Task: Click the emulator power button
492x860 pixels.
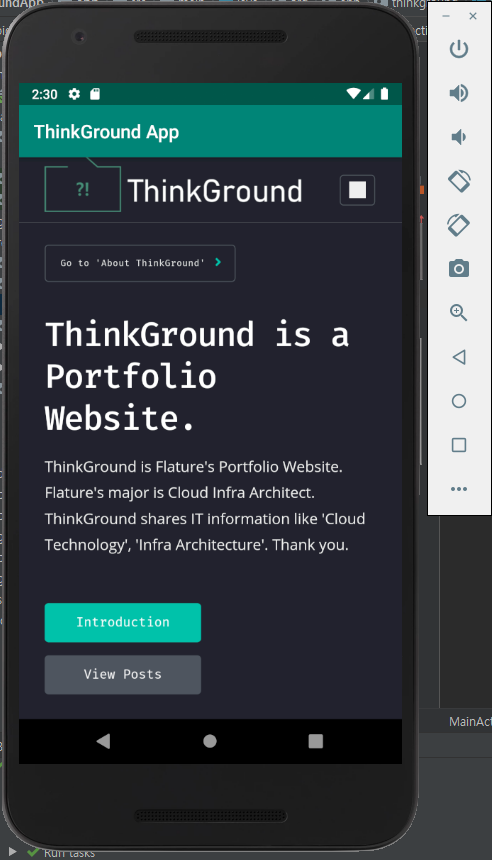Action: (x=459, y=49)
